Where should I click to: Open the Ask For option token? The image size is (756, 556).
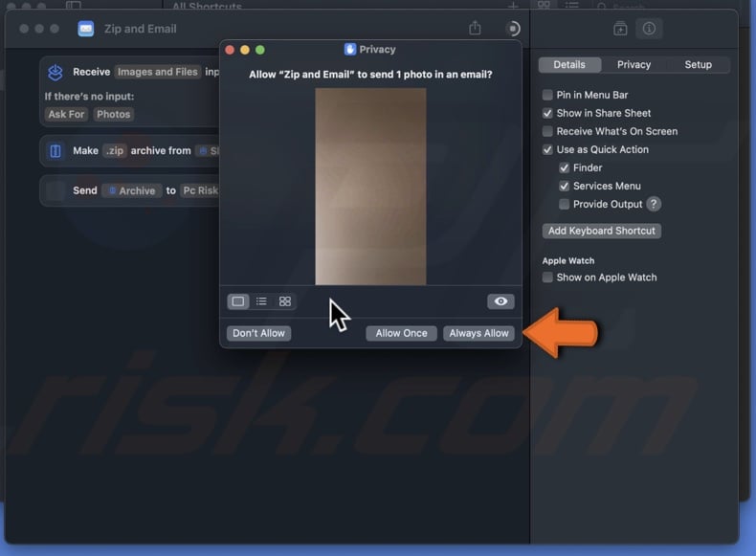pyautogui.click(x=66, y=114)
